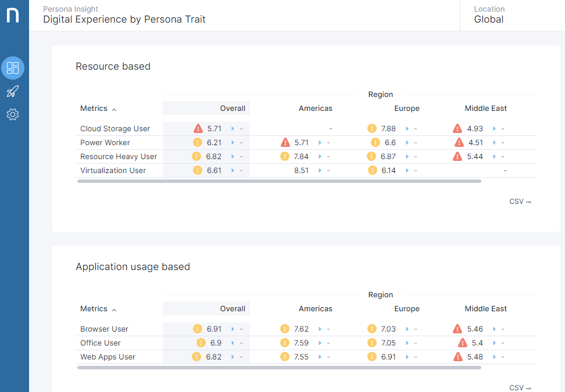Open the rocket icon in sidebar

pos(13,91)
